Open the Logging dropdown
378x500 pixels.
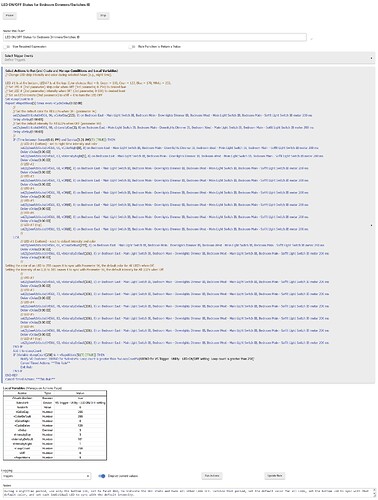coord(46,476)
